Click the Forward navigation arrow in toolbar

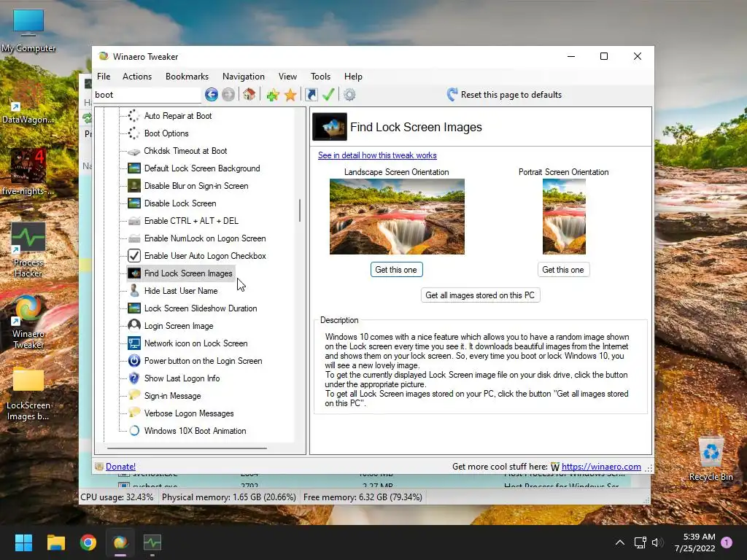tap(228, 95)
